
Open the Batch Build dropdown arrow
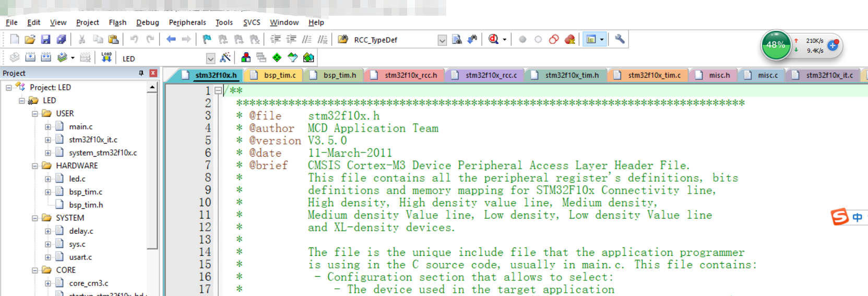[x=73, y=58]
